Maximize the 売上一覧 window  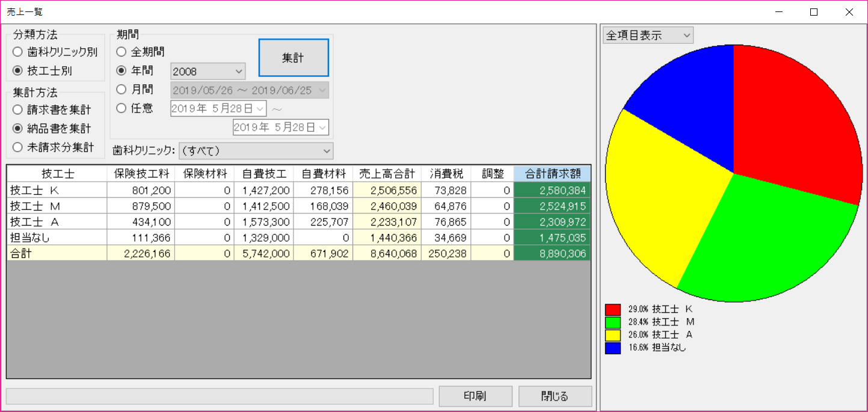(x=814, y=12)
